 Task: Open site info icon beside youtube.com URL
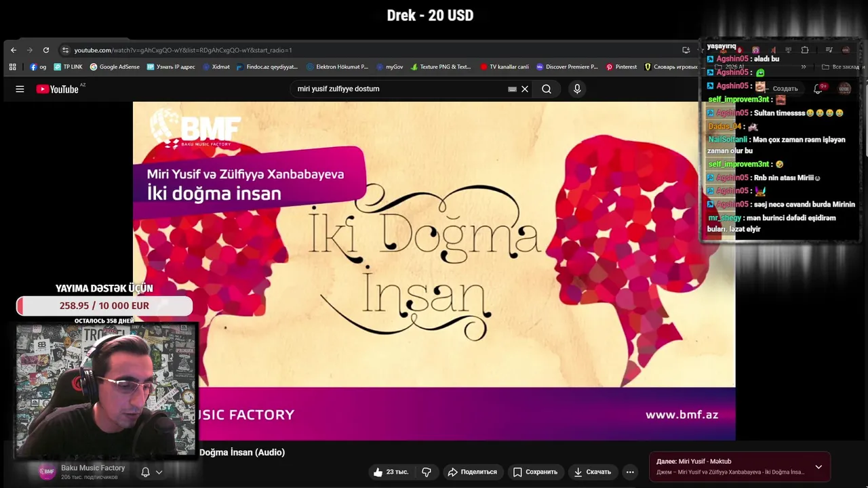(x=65, y=50)
